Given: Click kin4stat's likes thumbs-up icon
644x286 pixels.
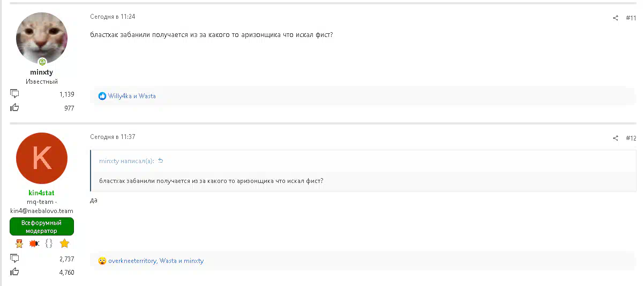Looking at the screenshot, I should pyautogui.click(x=14, y=272).
